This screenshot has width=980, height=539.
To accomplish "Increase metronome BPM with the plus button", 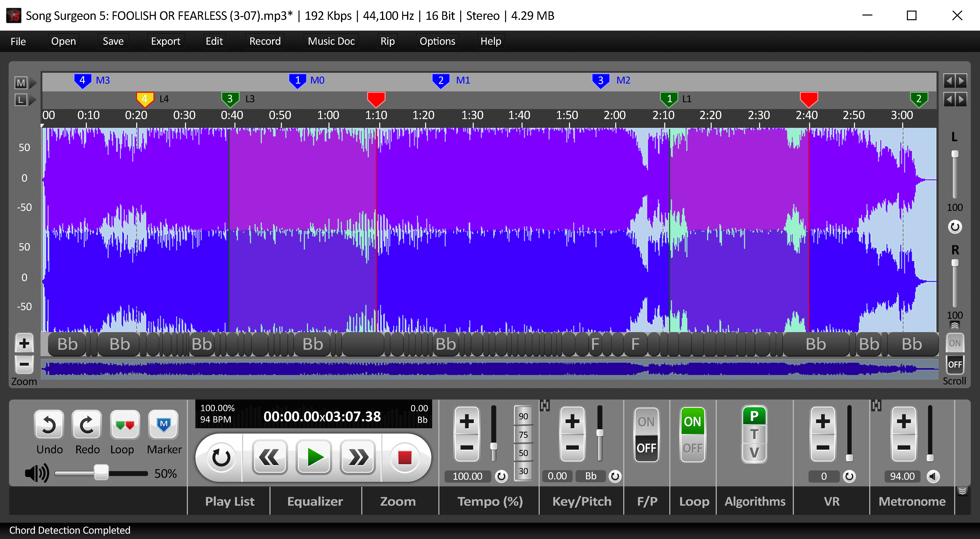I will click(x=904, y=421).
